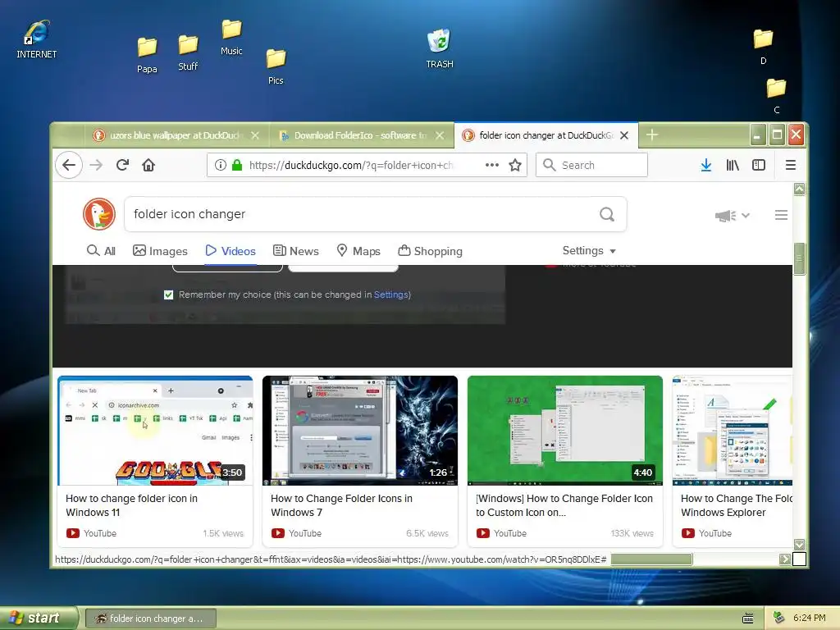Screen dimensions: 840x630
Task: Open How to change folder icon in Windows 11
Action: [x=132, y=505]
